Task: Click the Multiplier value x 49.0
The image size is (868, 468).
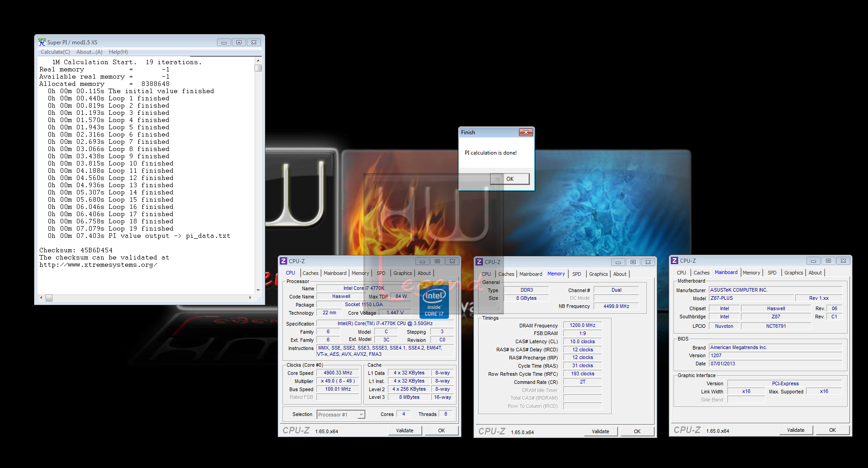Action: point(338,381)
